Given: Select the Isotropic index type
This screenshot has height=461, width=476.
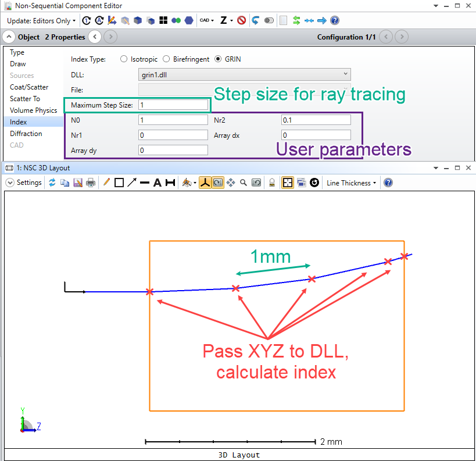Looking at the screenshot, I should pos(124,59).
